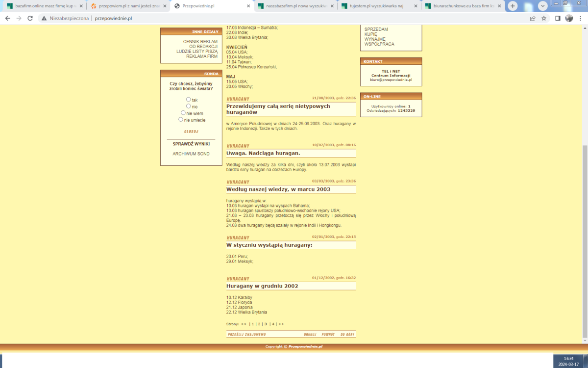Click the browser back arrow

coord(7,18)
